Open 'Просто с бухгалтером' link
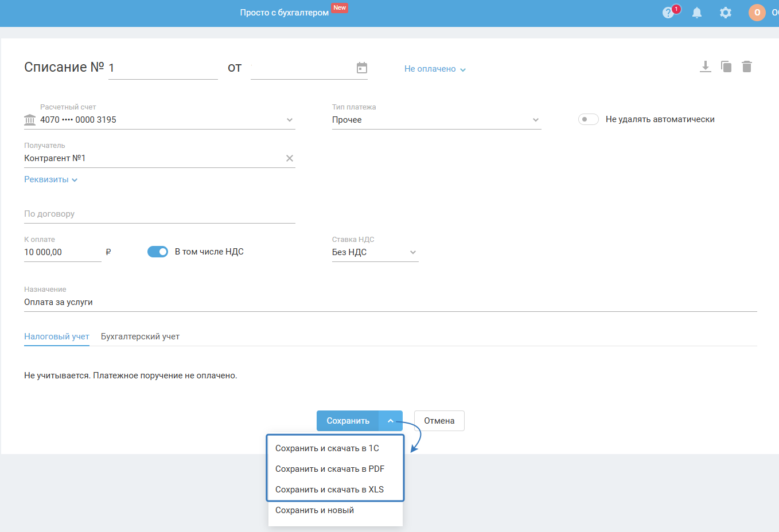 click(285, 13)
